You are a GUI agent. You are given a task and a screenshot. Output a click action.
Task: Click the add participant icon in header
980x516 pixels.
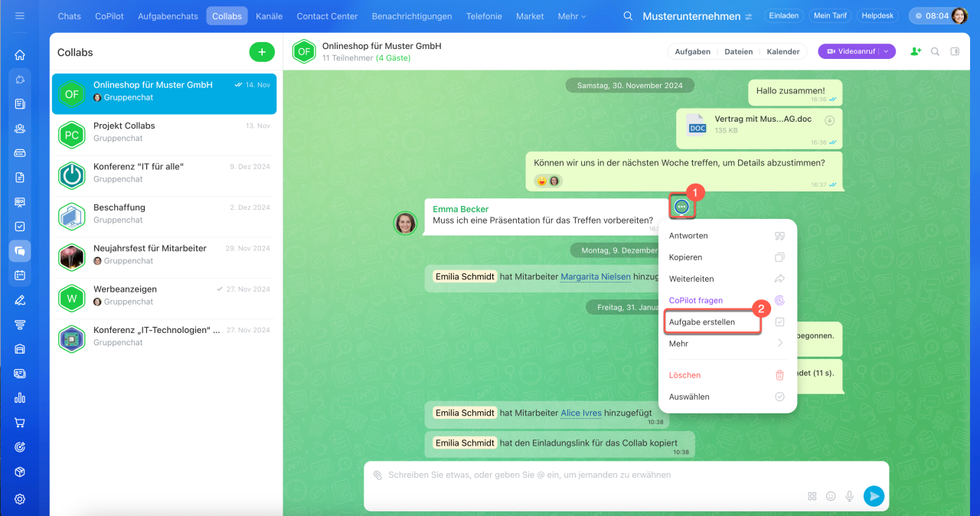pos(915,52)
